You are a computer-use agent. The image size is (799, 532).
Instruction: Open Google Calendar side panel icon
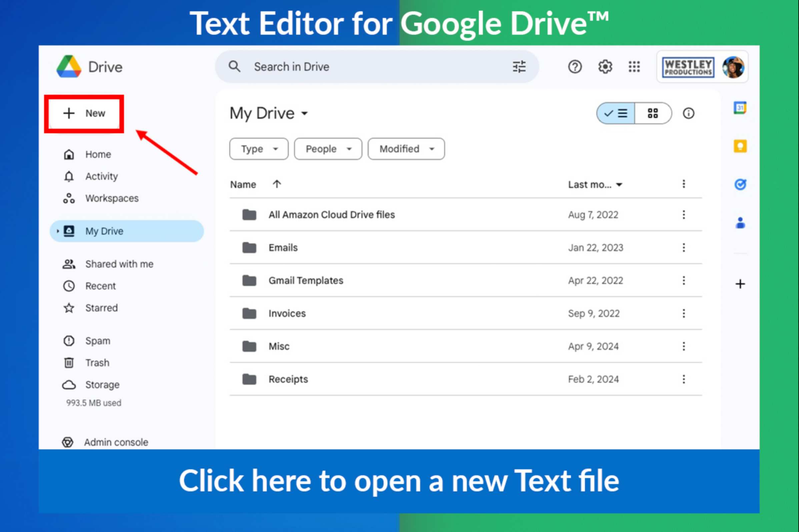click(740, 108)
